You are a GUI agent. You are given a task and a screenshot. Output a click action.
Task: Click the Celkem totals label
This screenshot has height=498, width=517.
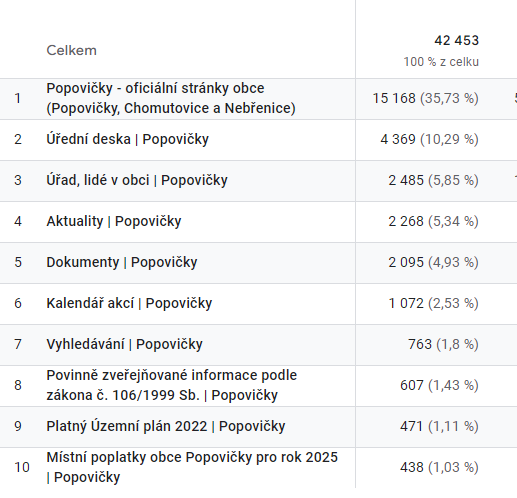tap(71, 51)
